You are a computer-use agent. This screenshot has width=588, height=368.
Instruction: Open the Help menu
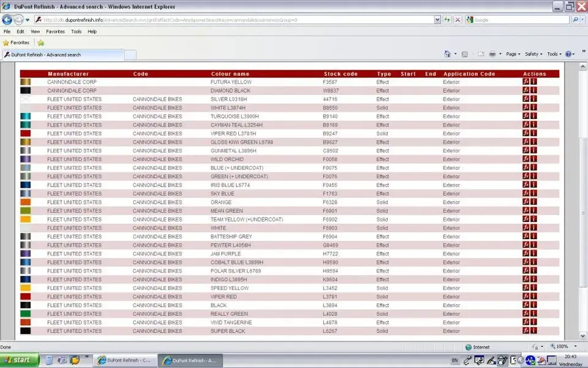coord(92,31)
